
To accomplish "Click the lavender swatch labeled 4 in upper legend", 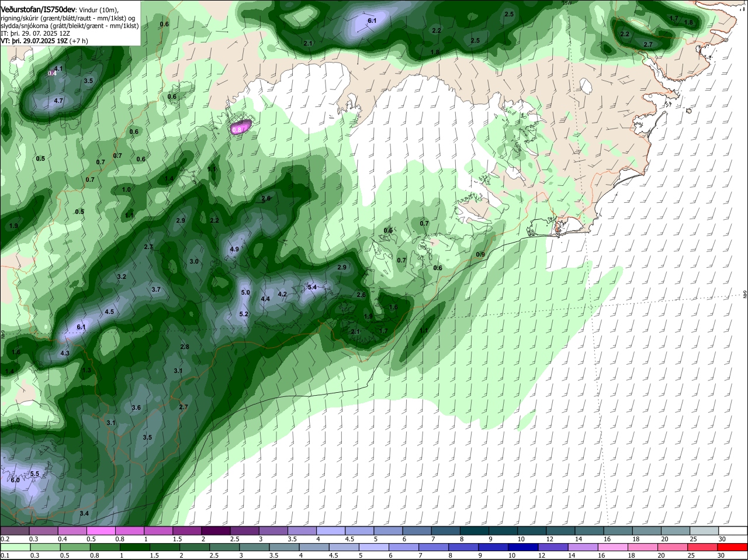I will point(330,531).
